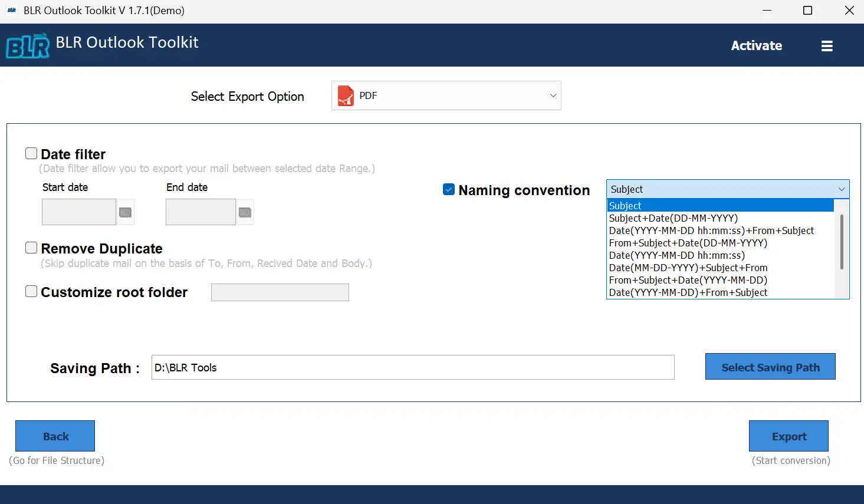Viewport: 864px width, 504px height.
Task: Click Back to go for File Structure
Action: (x=55, y=436)
